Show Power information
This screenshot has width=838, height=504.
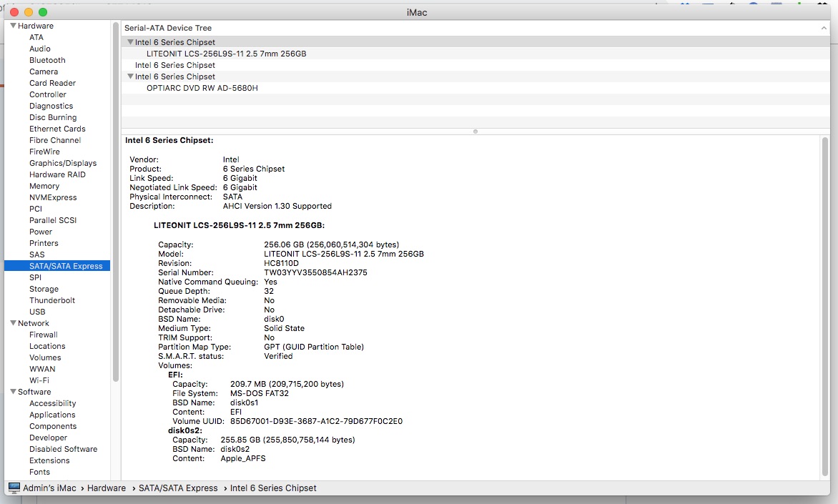click(x=41, y=232)
